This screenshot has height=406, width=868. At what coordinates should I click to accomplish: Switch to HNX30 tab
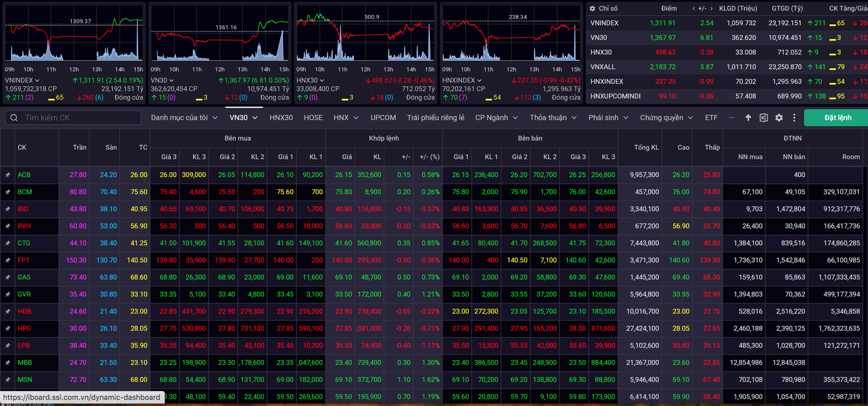(x=281, y=118)
